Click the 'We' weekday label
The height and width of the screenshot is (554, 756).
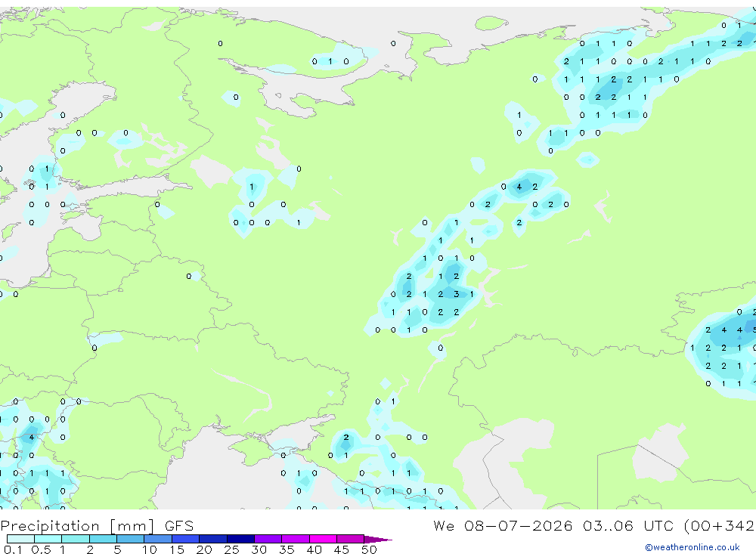tap(444, 525)
